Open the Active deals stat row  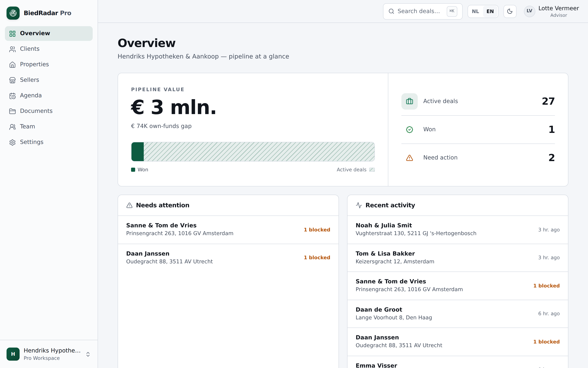[478, 101]
